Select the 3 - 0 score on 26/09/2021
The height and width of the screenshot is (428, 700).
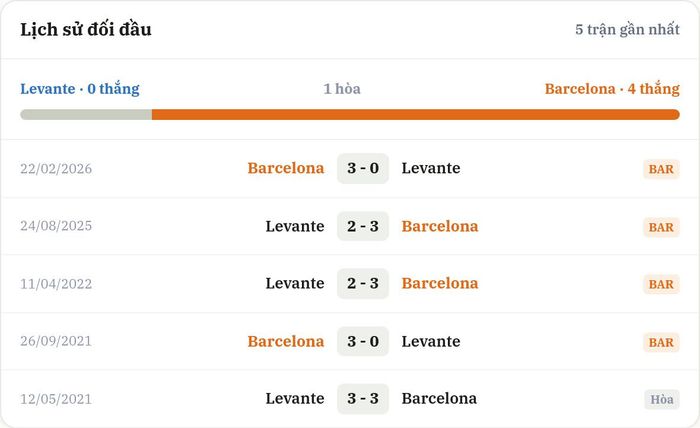[x=363, y=341]
